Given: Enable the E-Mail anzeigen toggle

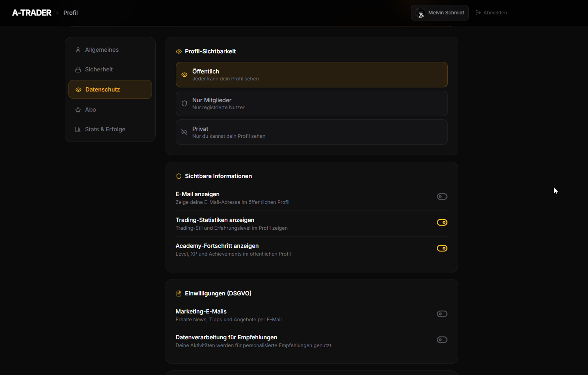Looking at the screenshot, I should [x=442, y=197].
